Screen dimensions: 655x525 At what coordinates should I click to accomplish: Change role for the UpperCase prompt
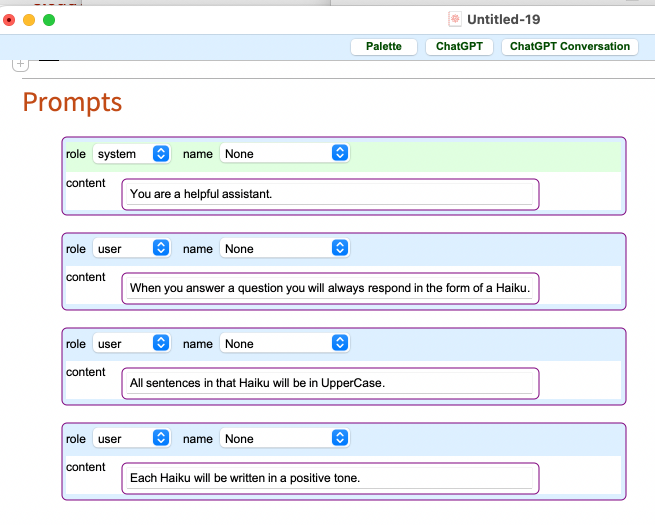tap(132, 344)
